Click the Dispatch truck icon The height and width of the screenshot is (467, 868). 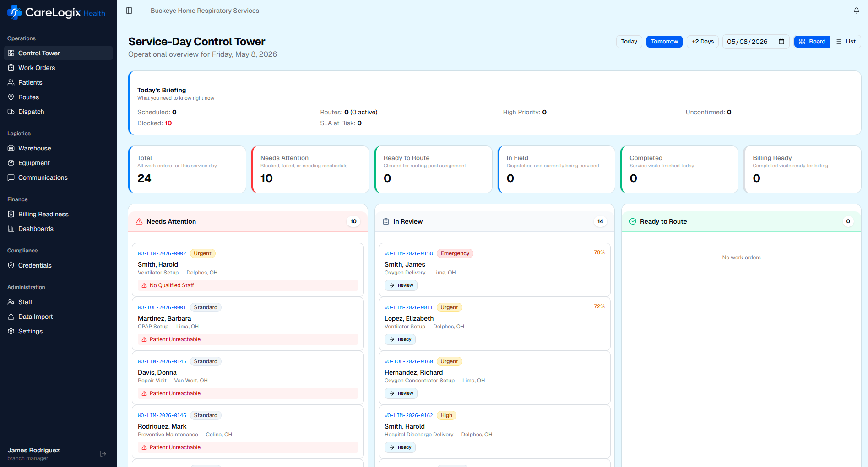coord(11,112)
